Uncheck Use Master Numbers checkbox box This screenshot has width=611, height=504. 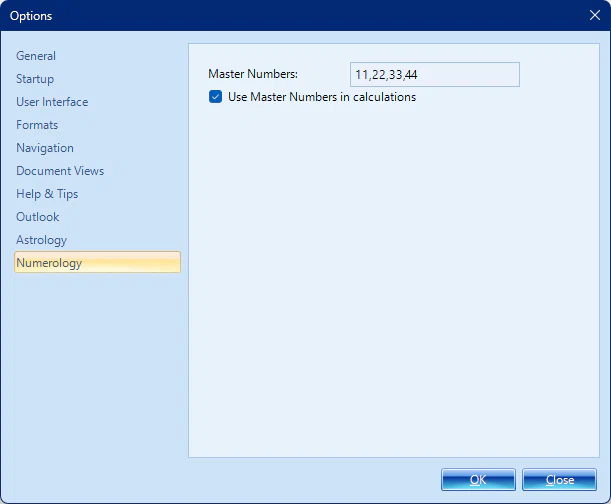click(215, 97)
